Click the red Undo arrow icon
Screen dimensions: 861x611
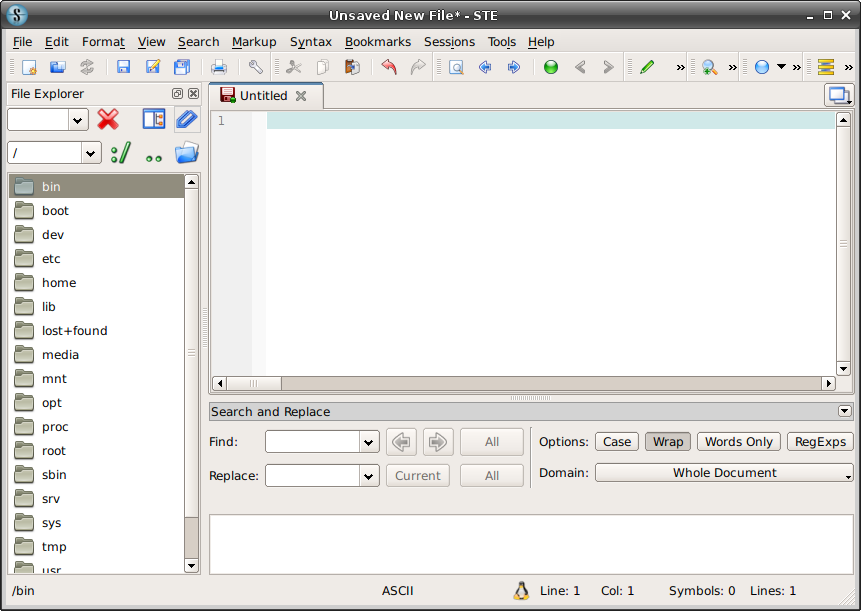click(x=389, y=67)
